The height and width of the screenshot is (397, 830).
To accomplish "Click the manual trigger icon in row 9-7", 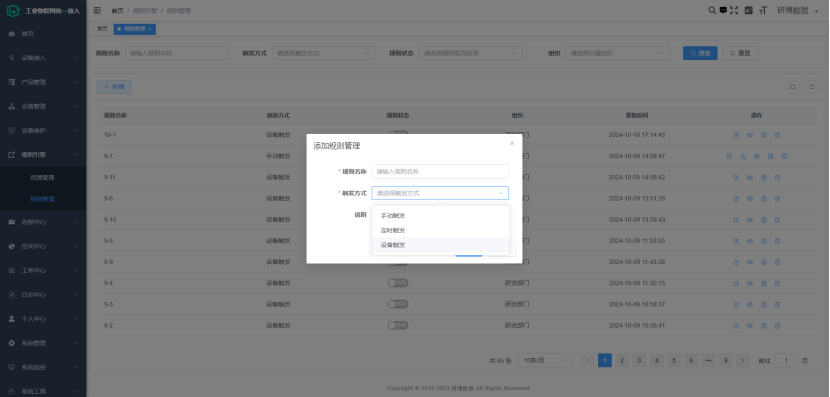I will coord(743,156).
